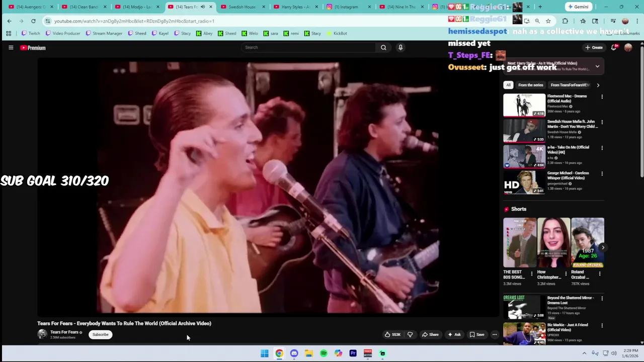The height and width of the screenshot is (362, 644).
Task: Start voice search with microphone icon
Action: click(x=400, y=47)
